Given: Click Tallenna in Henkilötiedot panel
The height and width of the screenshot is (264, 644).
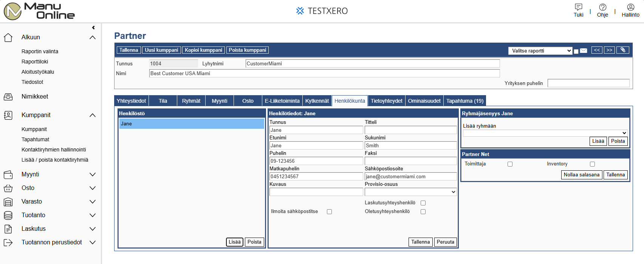Looking at the screenshot, I should 421,242.
